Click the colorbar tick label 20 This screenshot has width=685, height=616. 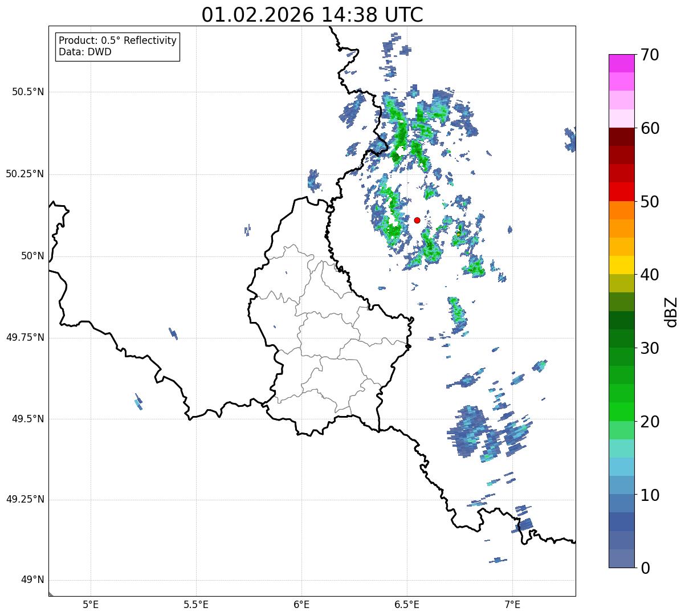coord(650,422)
